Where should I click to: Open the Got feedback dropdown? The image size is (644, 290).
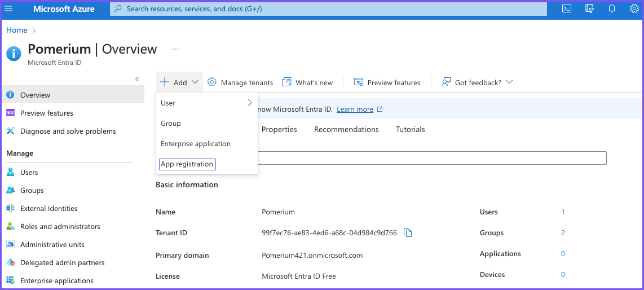[x=477, y=82]
